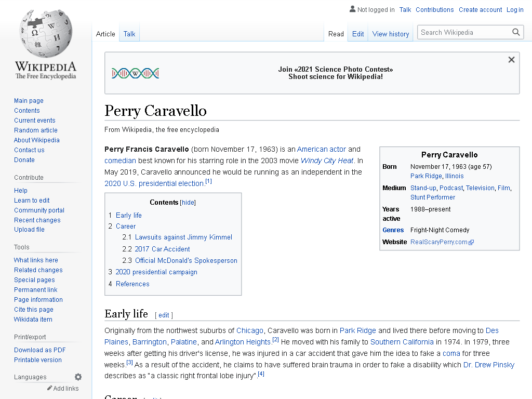
Task: Click the Wikipedia globe logo
Action: 46,33
